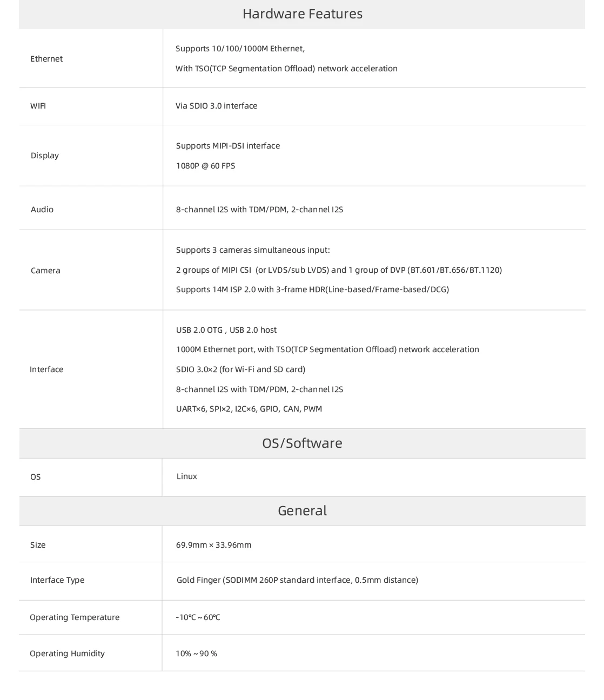The image size is (604, 700).
Task: Click the TSO network acceleration text under Ethernet
Action: coord(286,69)
